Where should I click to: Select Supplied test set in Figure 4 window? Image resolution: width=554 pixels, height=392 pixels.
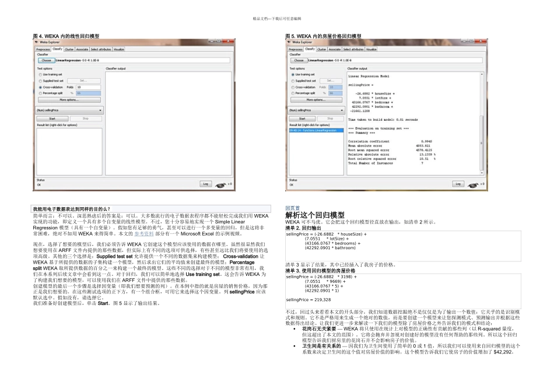click(x=40, y=81)
